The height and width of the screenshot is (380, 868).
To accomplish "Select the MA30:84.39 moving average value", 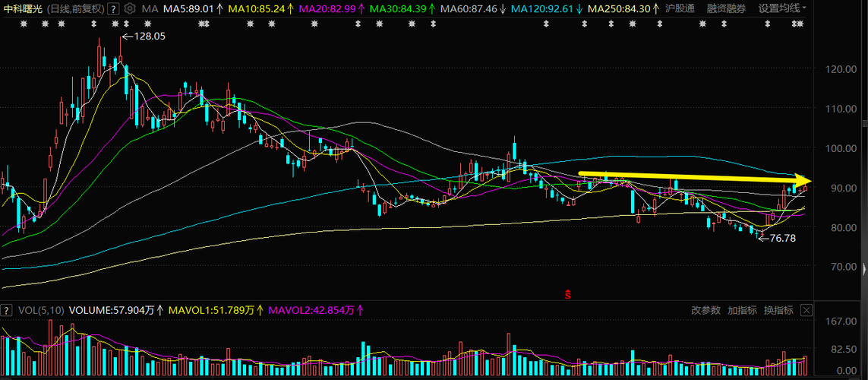I will [402, 9].
